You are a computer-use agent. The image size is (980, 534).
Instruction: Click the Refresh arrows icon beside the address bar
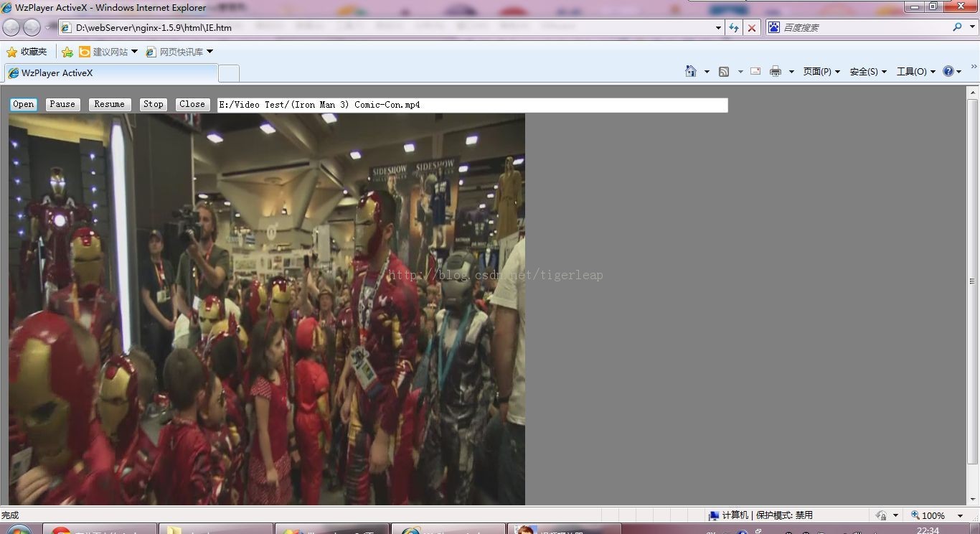tap(733, 27)
